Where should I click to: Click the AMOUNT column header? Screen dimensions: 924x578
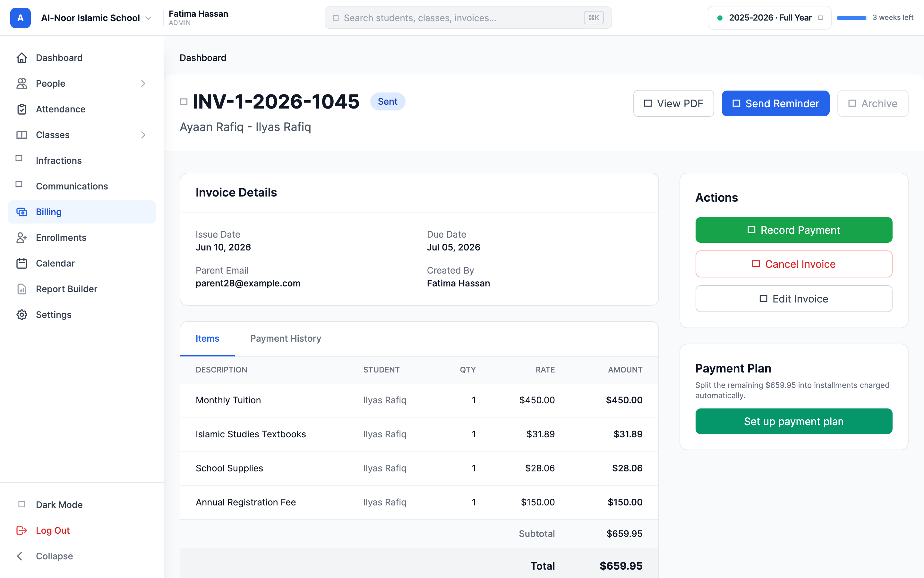point(625,370)
